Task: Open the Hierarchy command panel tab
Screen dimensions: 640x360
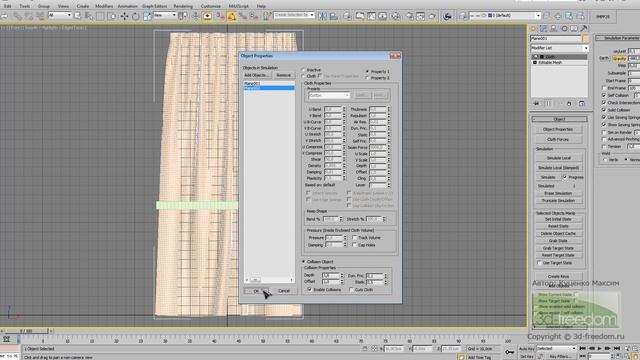Action: coord(553,29)
